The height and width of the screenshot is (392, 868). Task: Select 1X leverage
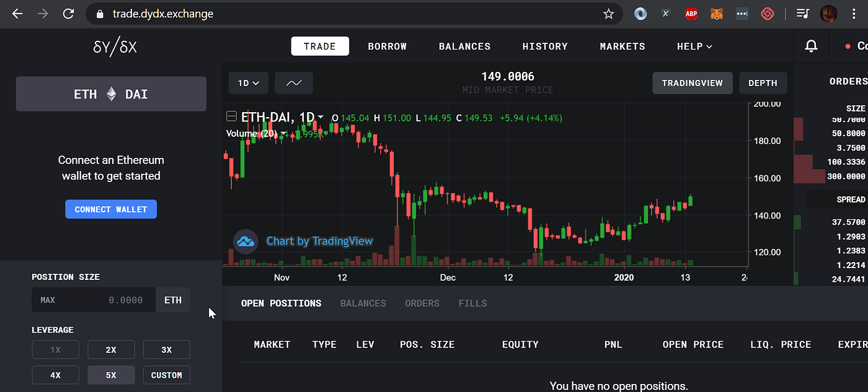[x=55, y=350]
